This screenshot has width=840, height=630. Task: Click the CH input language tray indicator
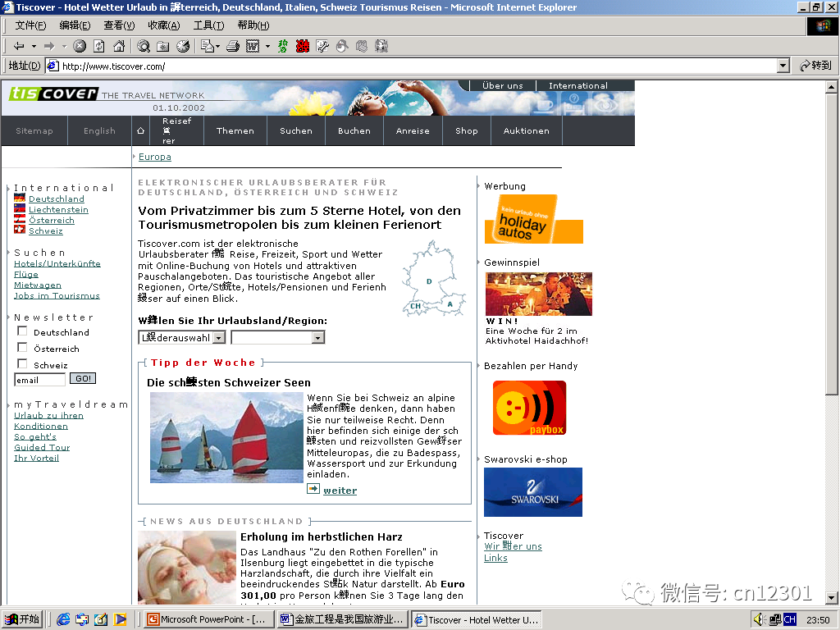[x=790, y=620]
